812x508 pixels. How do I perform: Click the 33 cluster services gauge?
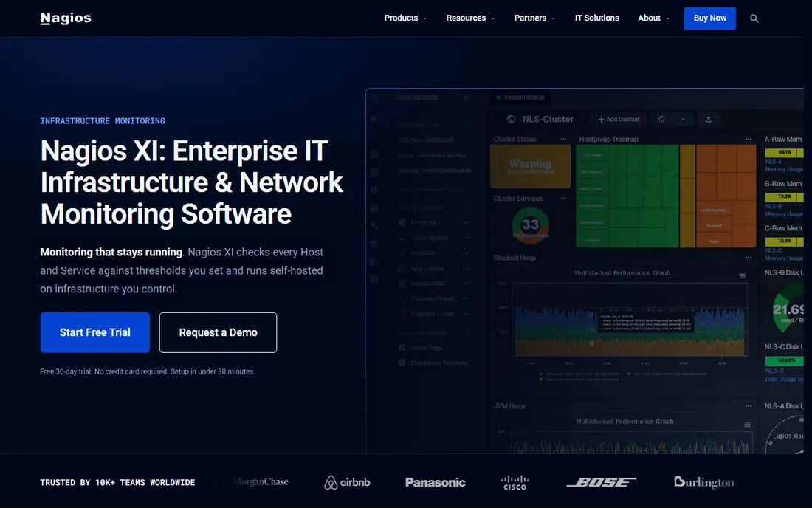[530, 225]
